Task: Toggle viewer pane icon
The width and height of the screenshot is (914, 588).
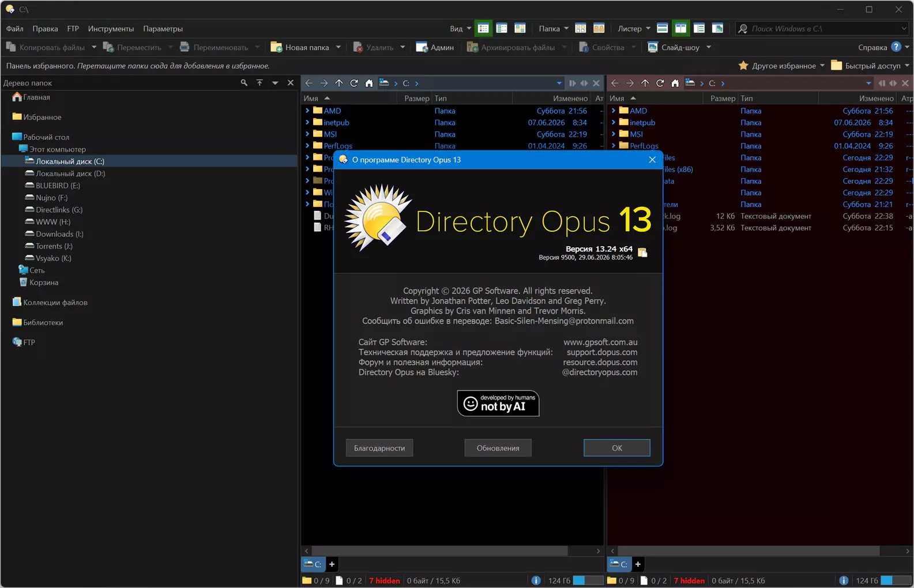Action: point(718,28)
